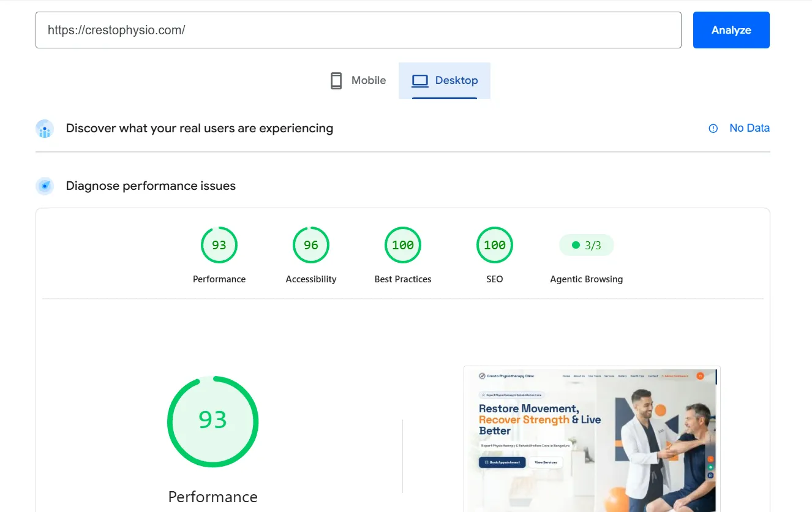Click the real users experience icon
The width and height of the screenshot is (812, 512).
click(x=45, y=129)
